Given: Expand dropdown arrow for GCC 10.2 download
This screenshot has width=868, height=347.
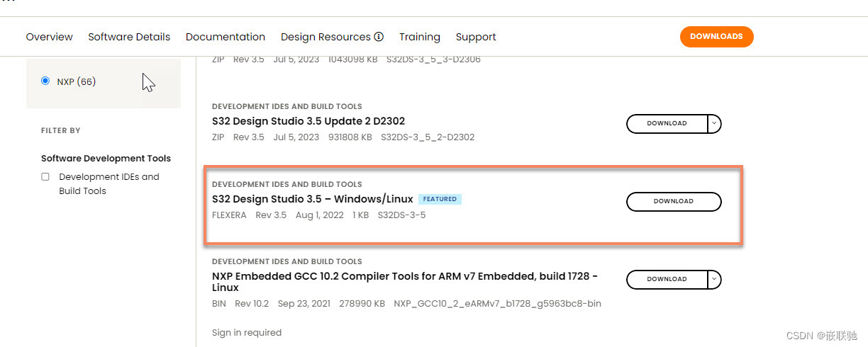Looking at the screenshot, I should pyautogui.click(x=714, y=279).
